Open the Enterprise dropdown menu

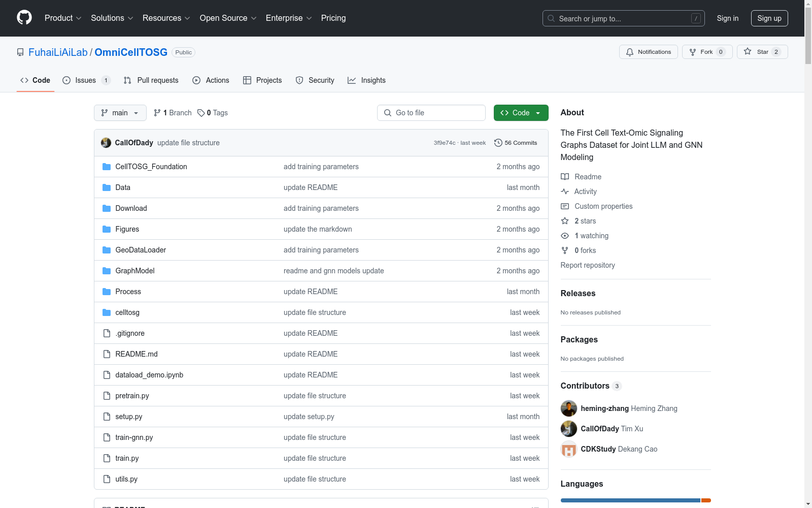pos(289,18)
